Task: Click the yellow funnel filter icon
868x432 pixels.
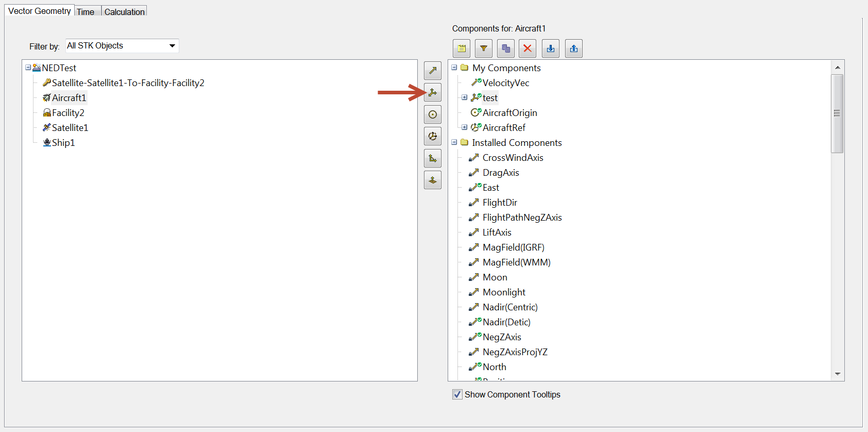Action: [x=484, y=48]
